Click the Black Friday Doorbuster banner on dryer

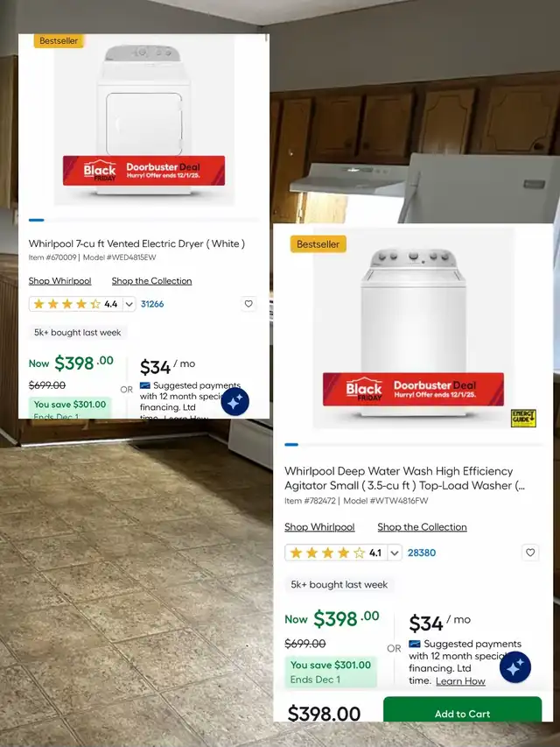click(x=143, y=171)
